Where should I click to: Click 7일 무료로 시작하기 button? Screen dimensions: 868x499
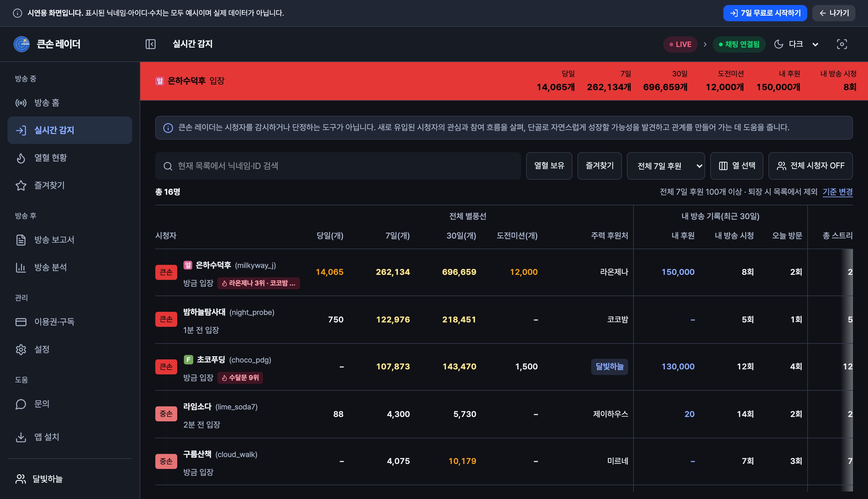coord(765,13)
